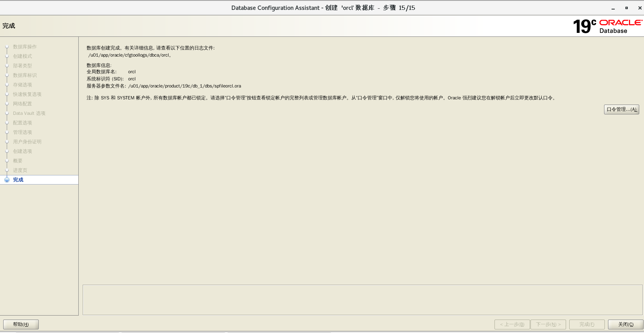Select 创建模式 step in sidebar
The width and height of the screenshot is (644, 333).
(x=22, y=56)
